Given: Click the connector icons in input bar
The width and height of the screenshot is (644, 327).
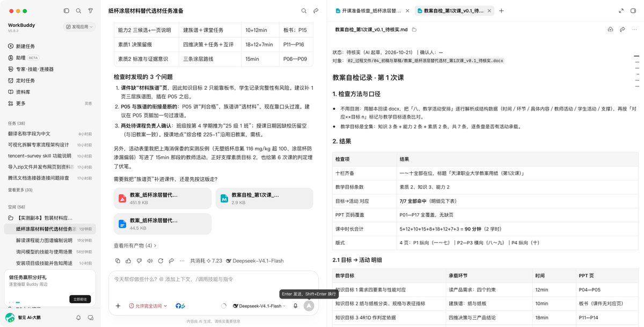Looking at the screenshot, I should click(180, 306).
